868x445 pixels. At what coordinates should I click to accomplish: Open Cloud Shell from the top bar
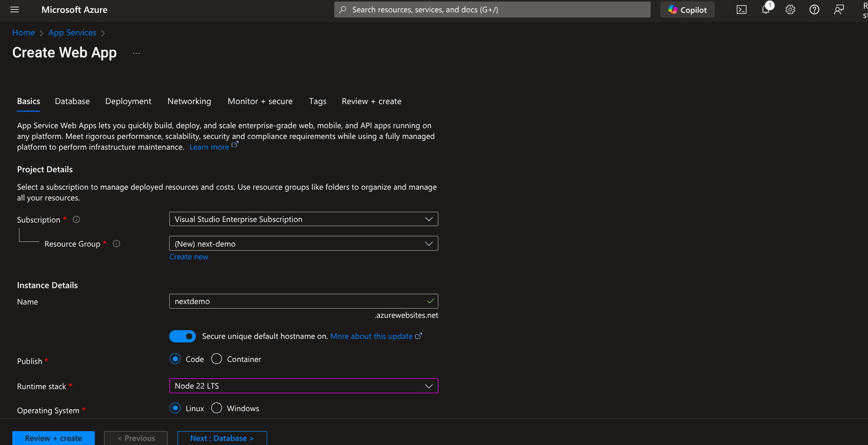click(x=741, y=10)
